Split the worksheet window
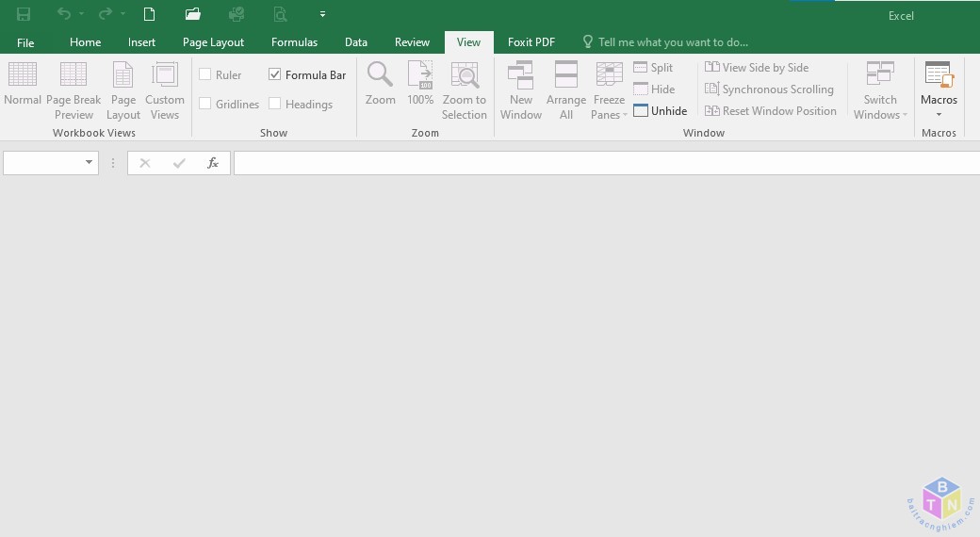This screenshot has width=980, height=537. coord(653,68)
